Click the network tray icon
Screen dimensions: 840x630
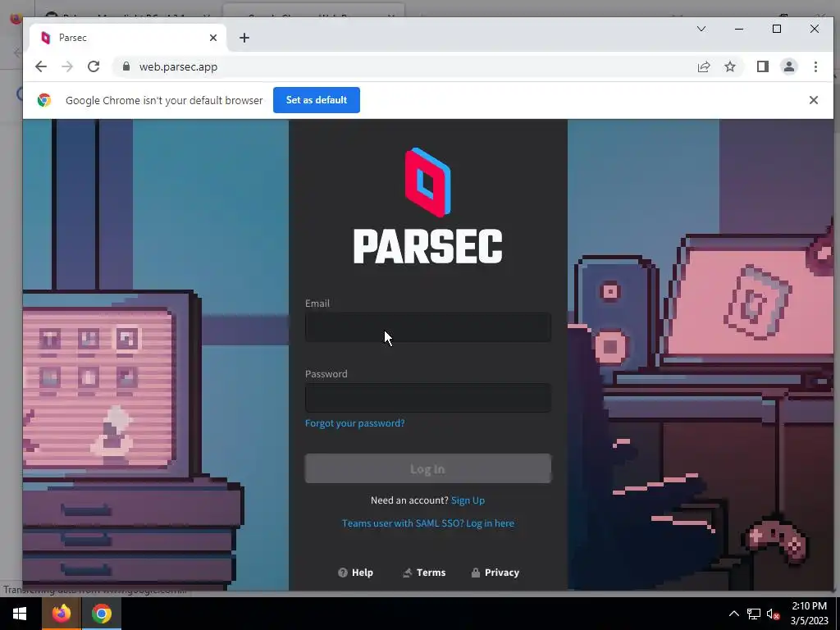[754, 614]
